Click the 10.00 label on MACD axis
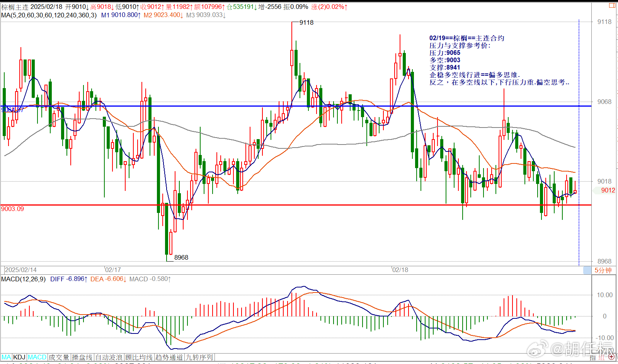The height and width of the screenshot is (364, 618). (x=605, y=295)
